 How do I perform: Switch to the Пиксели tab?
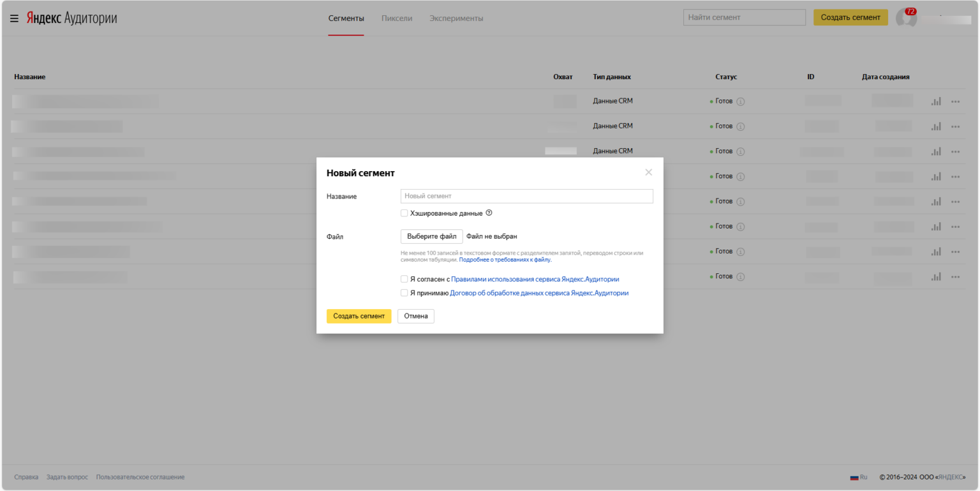[x=397, y=19]
